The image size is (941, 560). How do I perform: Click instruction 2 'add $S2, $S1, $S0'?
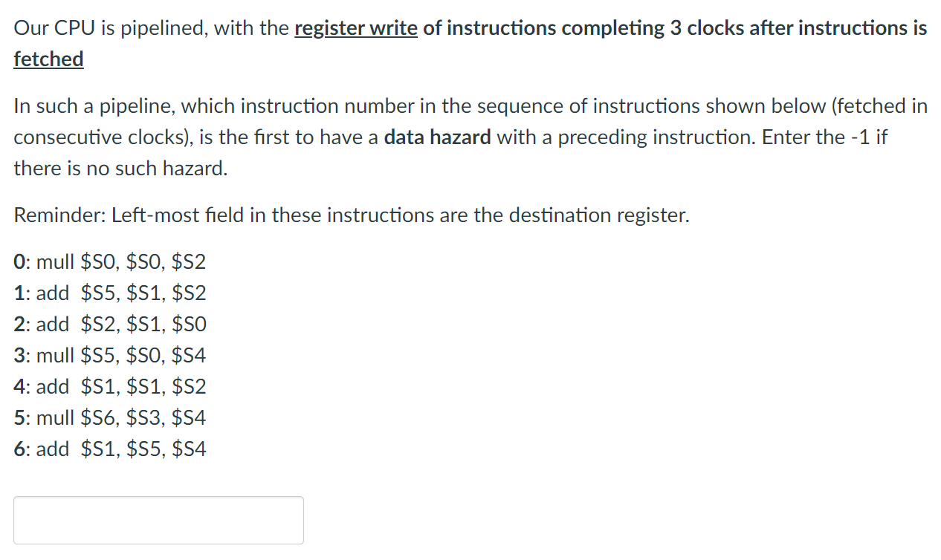(x=110, y=324)
